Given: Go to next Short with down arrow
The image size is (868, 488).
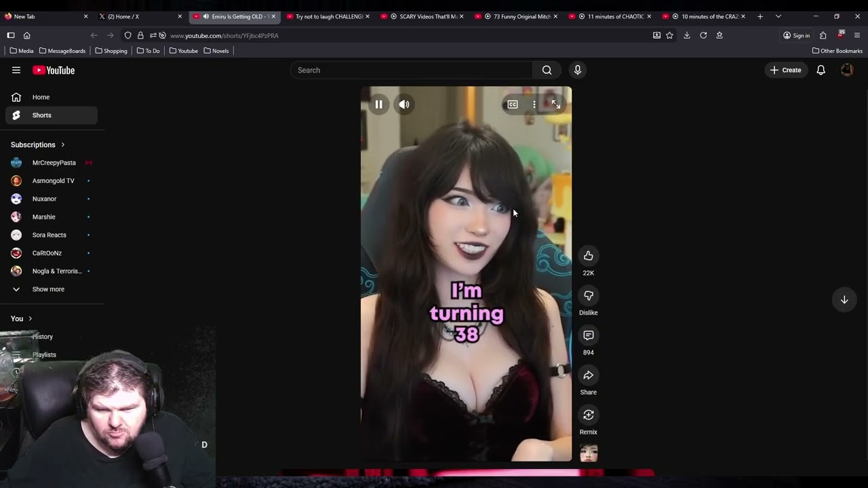Looking at the screenshot, I should (844, 300).
